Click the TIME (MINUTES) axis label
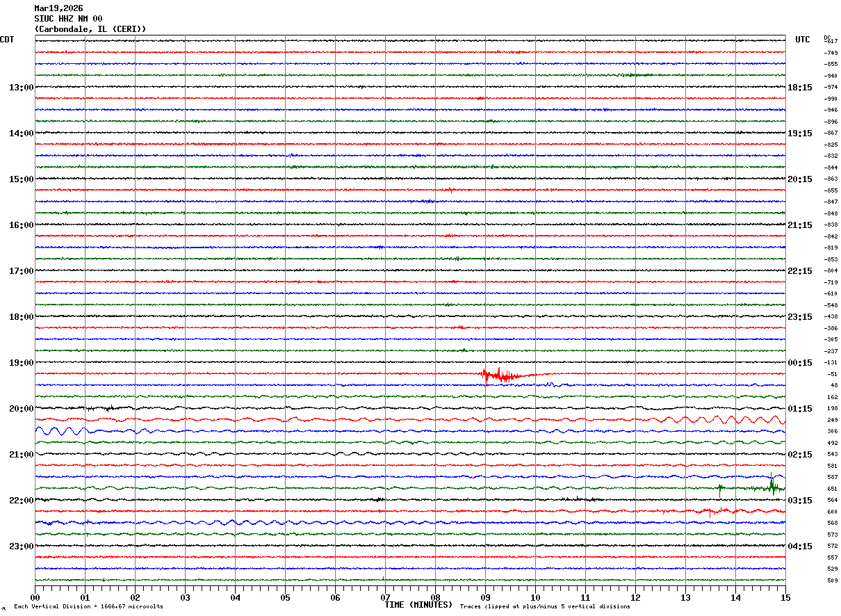841x616 pixels. (418, 605)
